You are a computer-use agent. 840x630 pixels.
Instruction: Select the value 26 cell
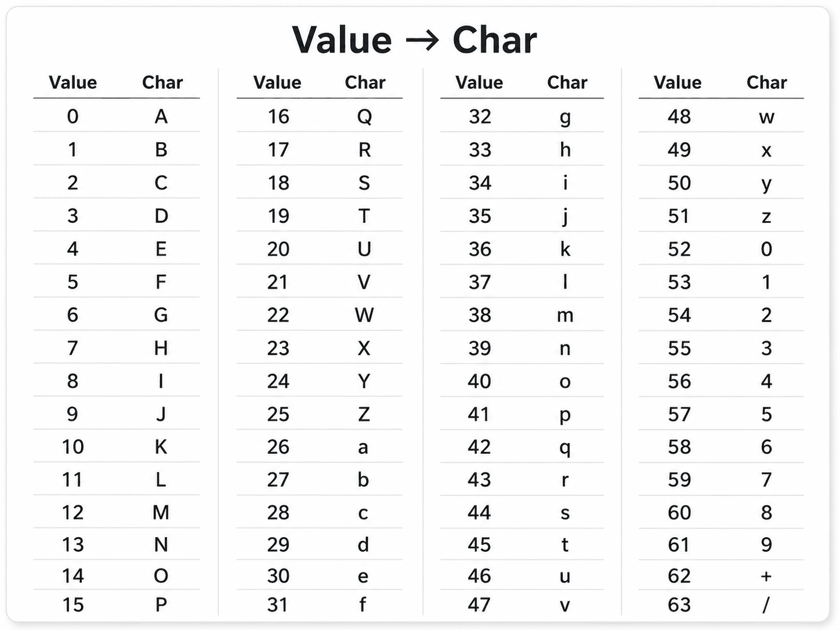pos(278,447)
